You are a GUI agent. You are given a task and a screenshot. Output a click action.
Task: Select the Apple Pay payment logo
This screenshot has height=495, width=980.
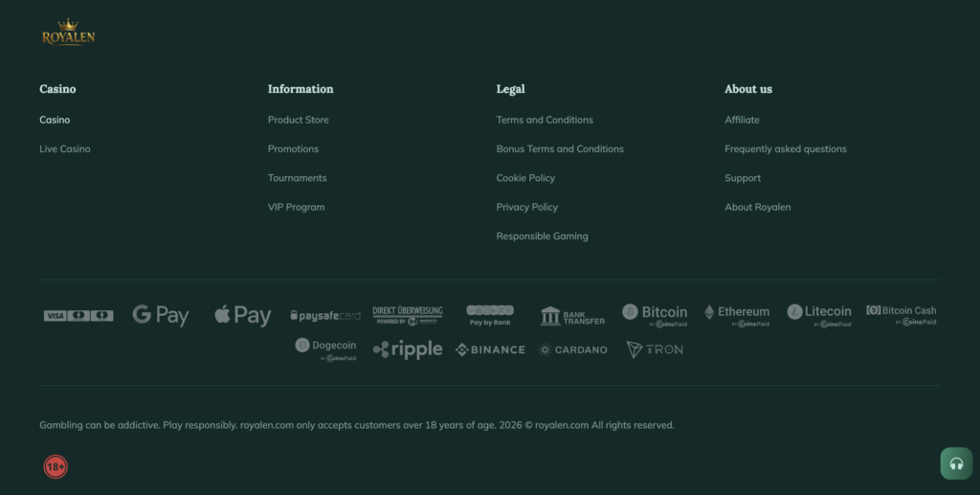tap(243, 315)
